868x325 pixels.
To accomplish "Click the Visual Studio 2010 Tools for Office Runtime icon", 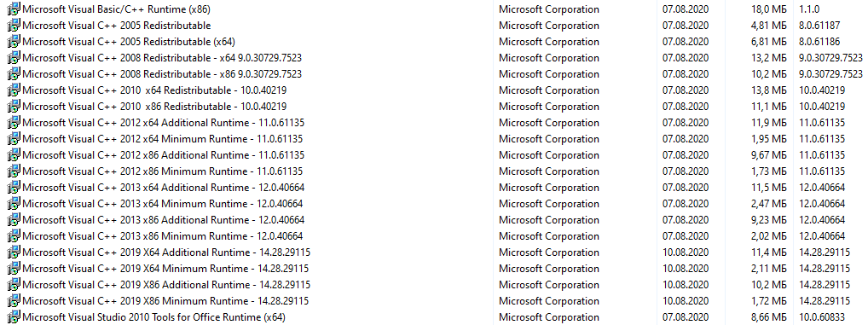I will [14, 317].
